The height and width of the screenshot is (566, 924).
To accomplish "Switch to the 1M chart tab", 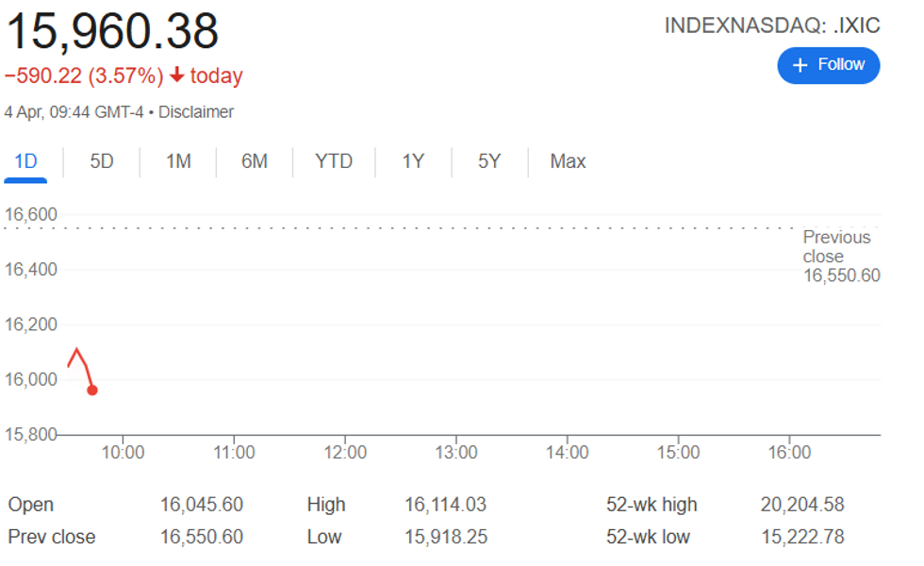I will (178, 161).
